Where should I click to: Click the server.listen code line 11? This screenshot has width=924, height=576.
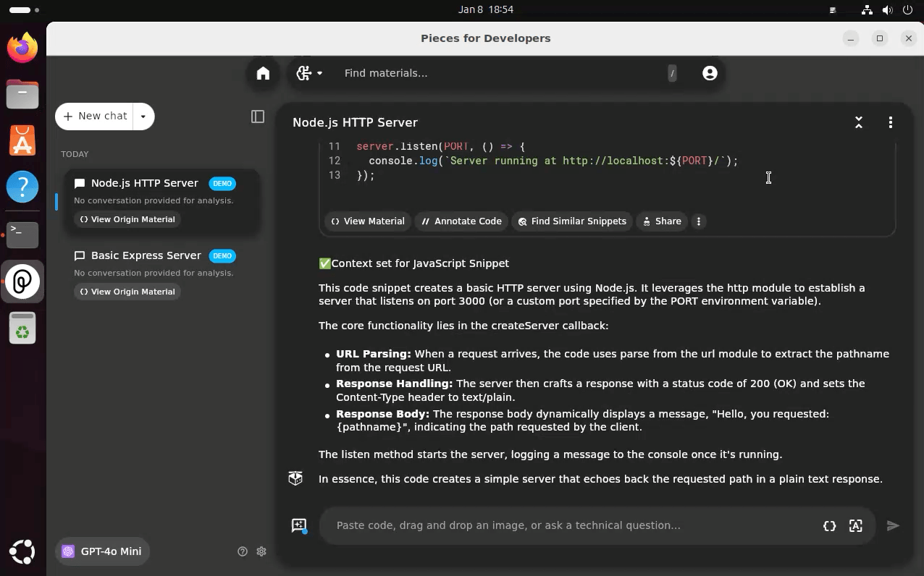440,146
